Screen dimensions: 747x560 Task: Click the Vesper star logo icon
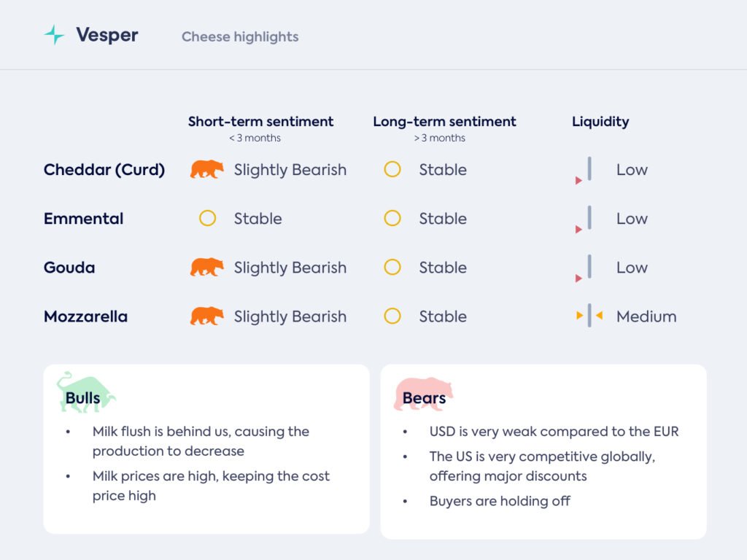(x=54, y=35)
